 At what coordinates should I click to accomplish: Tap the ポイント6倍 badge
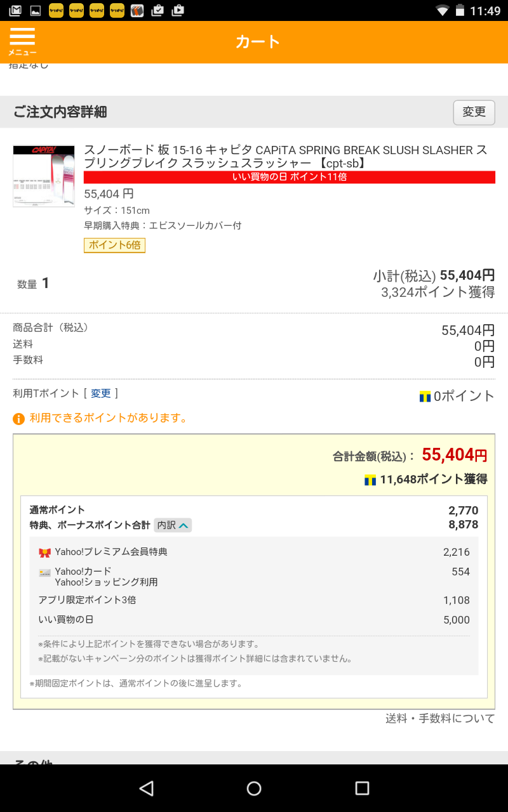115,245
